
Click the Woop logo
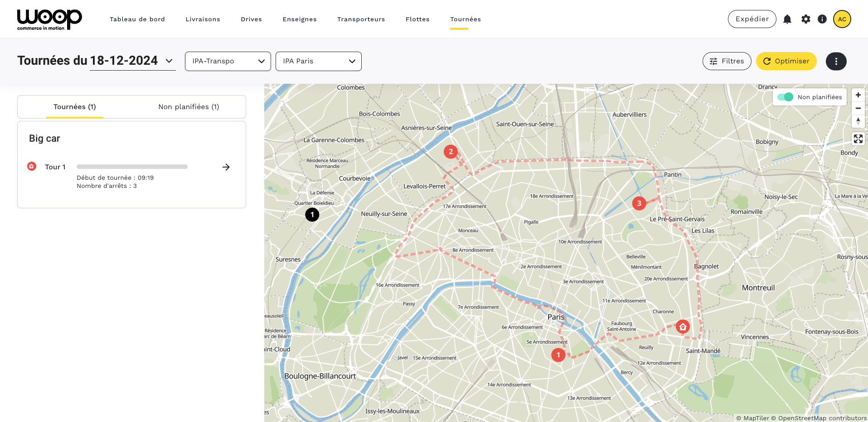pyautogui.click(x=49, y=19)
